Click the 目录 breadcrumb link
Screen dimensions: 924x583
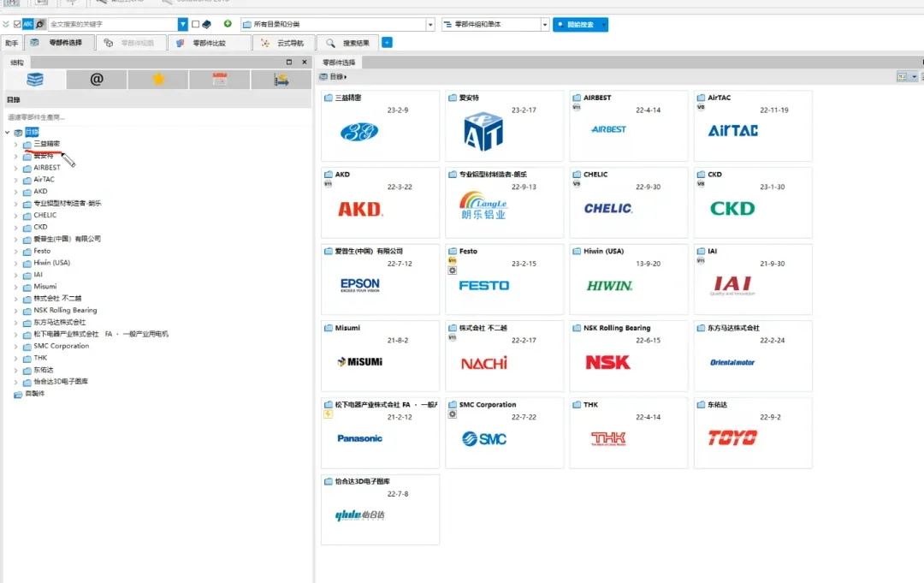click(336, 77)
